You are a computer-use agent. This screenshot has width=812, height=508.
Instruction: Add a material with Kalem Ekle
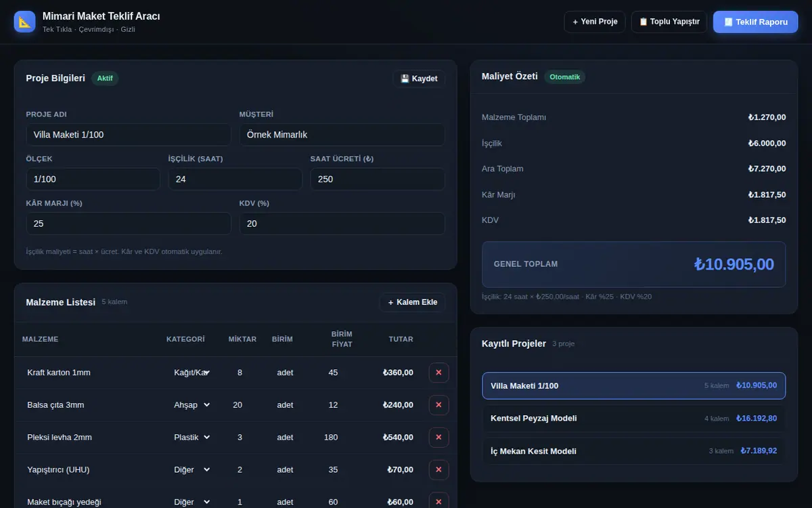412,302
